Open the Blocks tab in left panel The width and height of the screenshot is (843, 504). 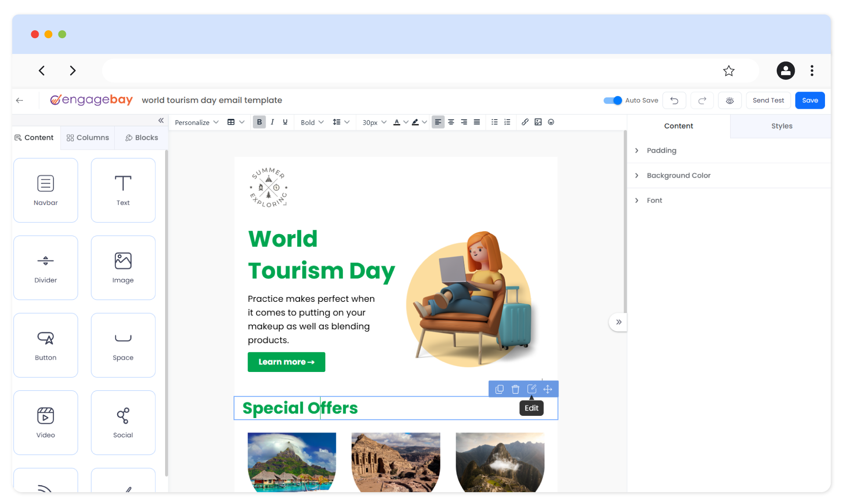point(141,137)
